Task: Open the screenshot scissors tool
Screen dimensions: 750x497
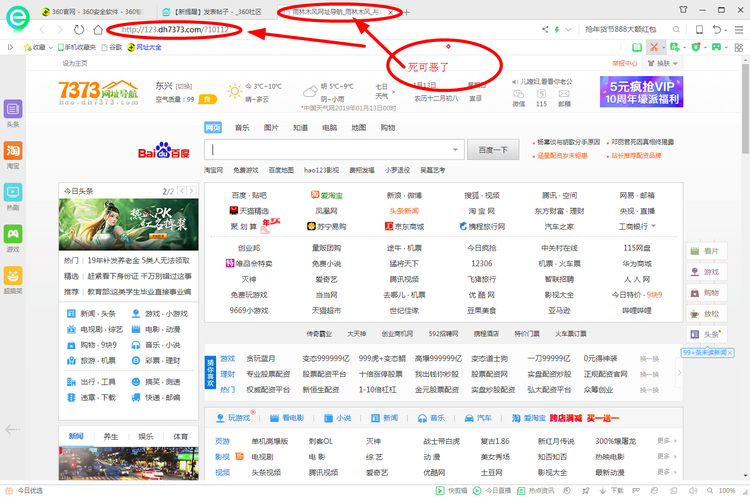Action: click(654, 47)
